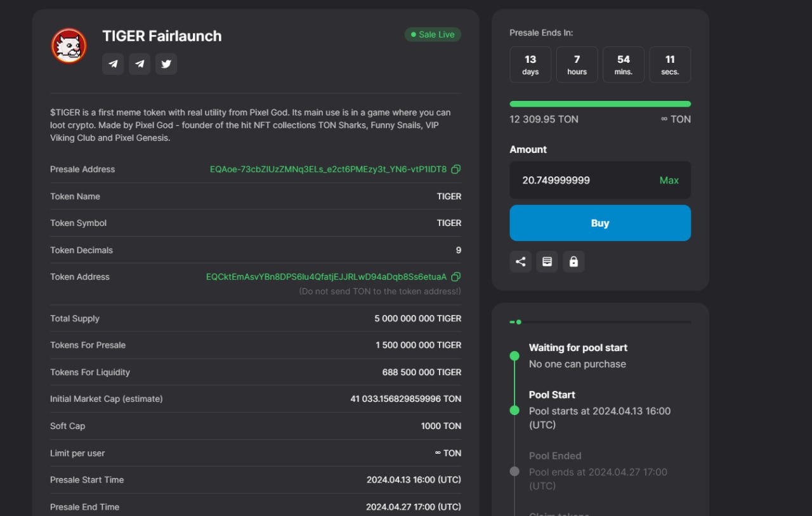Open the second Telegram icon link
812x516 pixels.
click(x=140, y=64)
